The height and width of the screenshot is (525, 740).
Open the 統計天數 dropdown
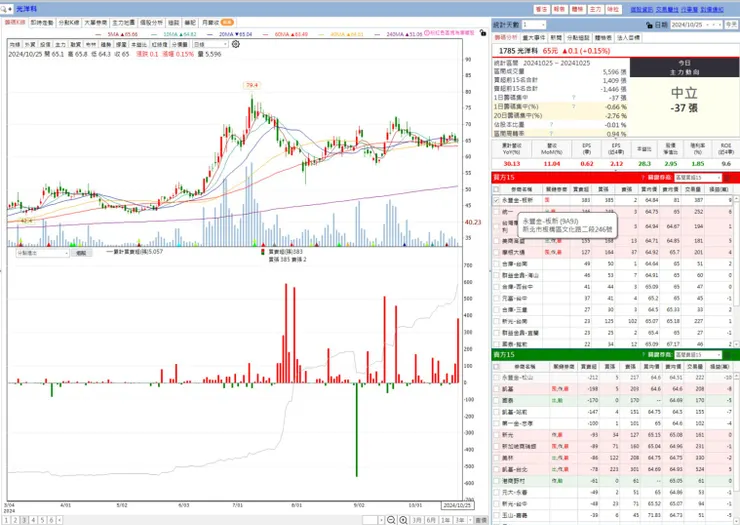click(534, 25)
